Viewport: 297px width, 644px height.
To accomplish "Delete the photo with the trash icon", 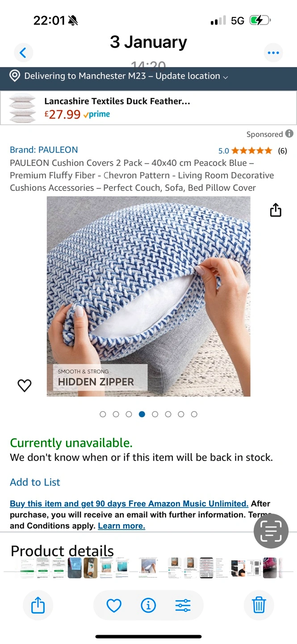I will tap(259, 606).
